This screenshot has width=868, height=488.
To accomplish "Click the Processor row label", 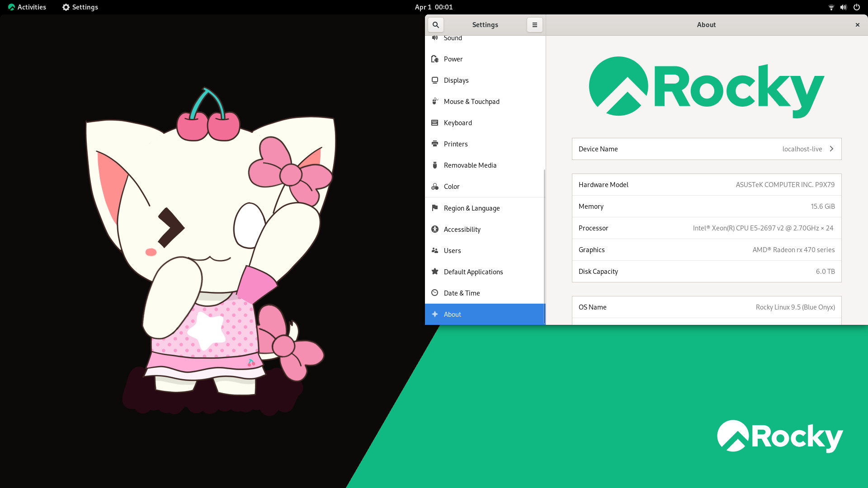I will (x=593, y=228).
